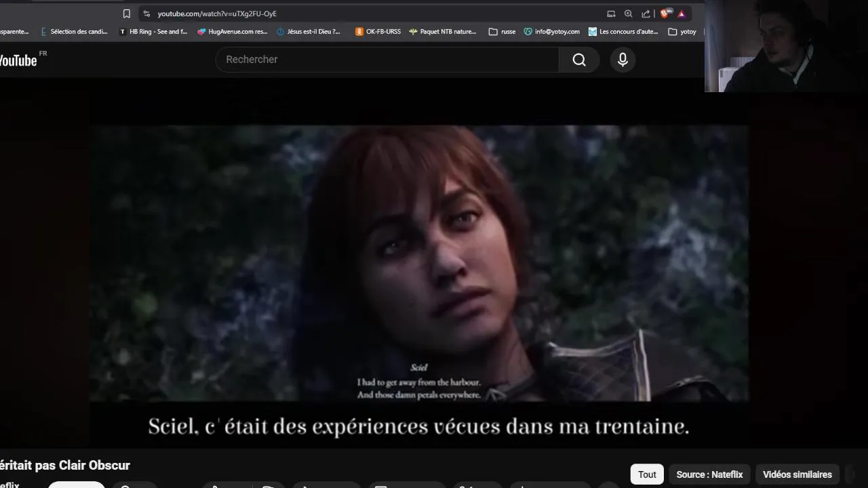868x488 pixels.
Task: Click the magnifier search button
Action: [x=579, y=60]
